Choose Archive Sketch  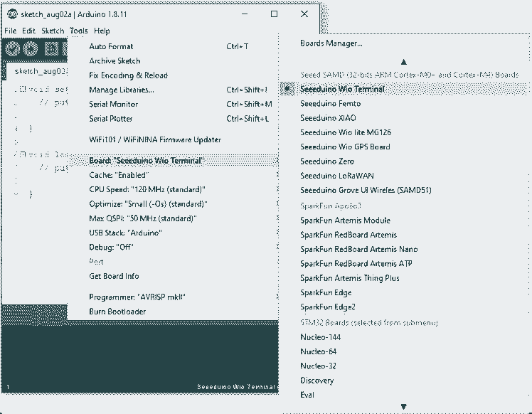tap(173, 61)
